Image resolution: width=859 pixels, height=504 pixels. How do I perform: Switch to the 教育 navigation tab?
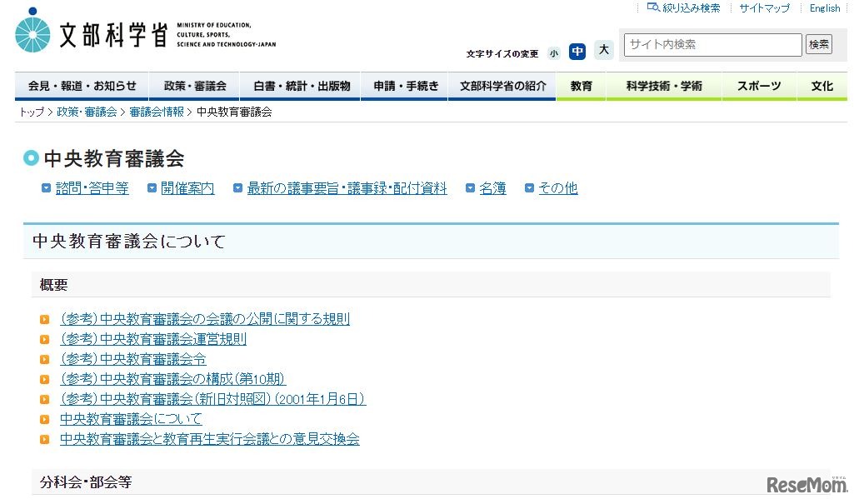(581, 85)
